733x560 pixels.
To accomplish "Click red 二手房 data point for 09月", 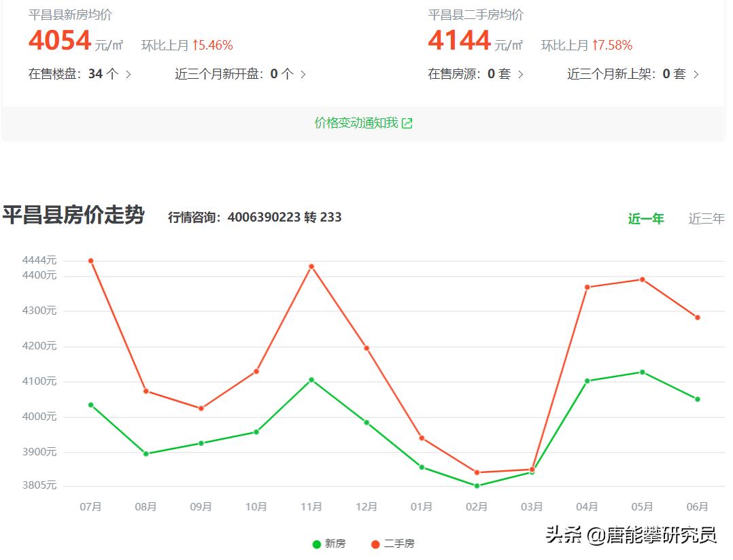I will tap(201, 408).
